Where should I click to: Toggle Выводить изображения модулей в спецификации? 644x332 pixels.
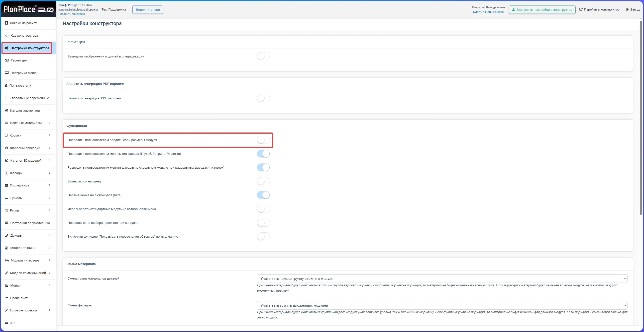click(x=263, y=56)
